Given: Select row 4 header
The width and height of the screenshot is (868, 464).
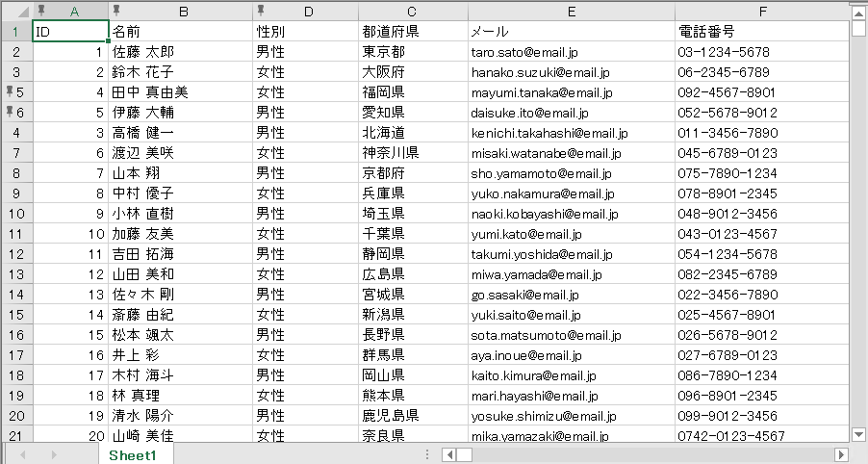Looking at the screenshot, I should pos(16,132).
